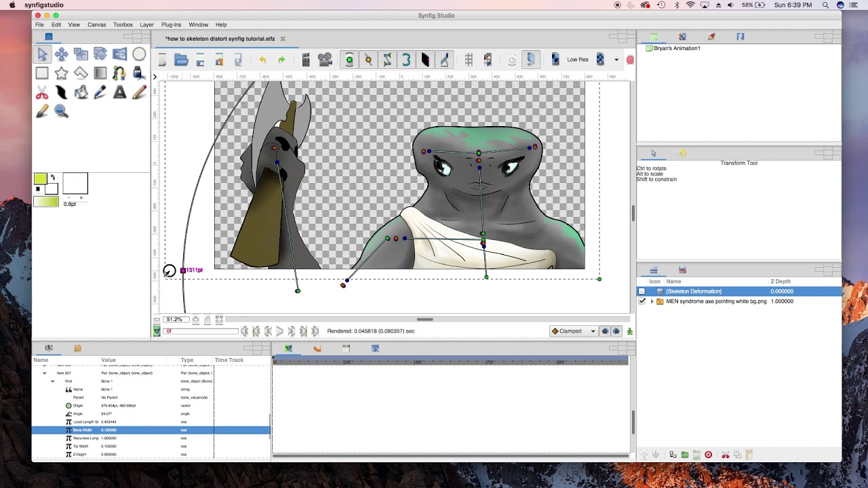
Task: Toggle snap to grid
Action: point(488,60)
